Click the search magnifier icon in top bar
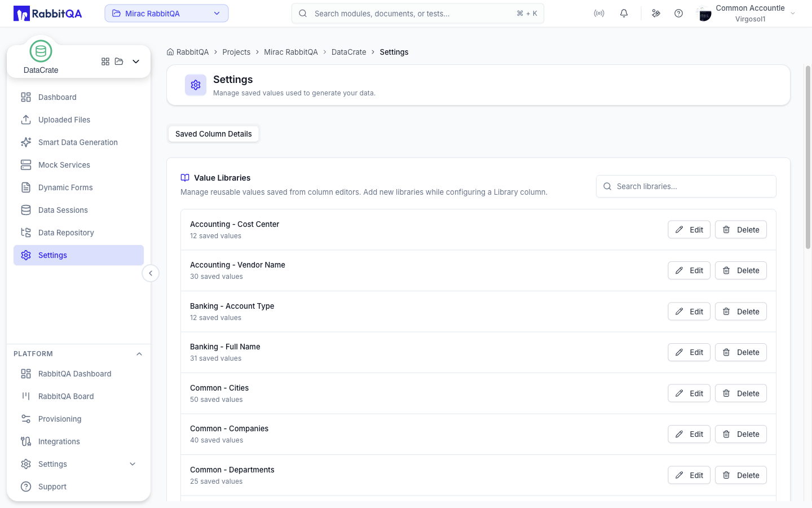 pyautogui.click(x=303, y=14)
